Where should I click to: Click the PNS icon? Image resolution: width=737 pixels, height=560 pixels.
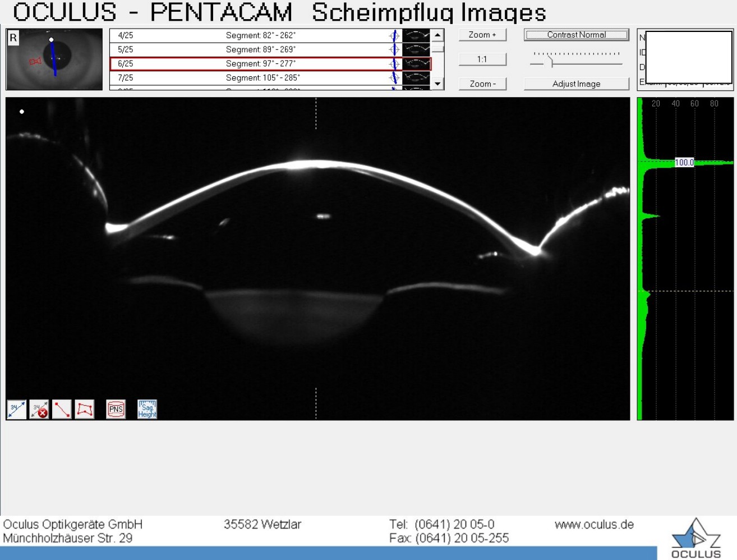click(116, 409)
